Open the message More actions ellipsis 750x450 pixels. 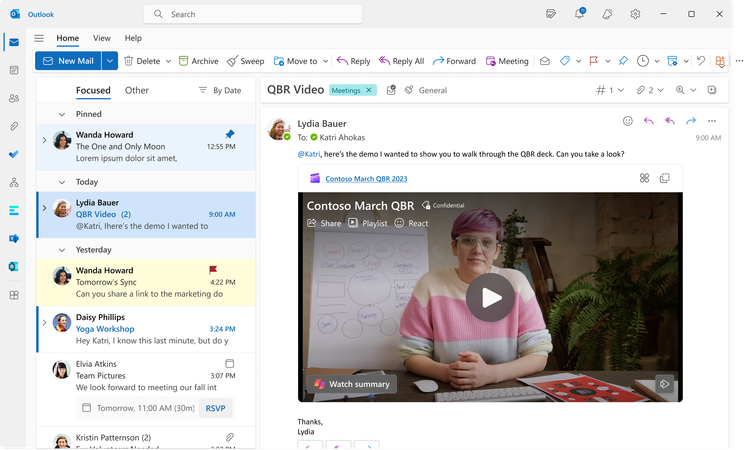point(712,121)
